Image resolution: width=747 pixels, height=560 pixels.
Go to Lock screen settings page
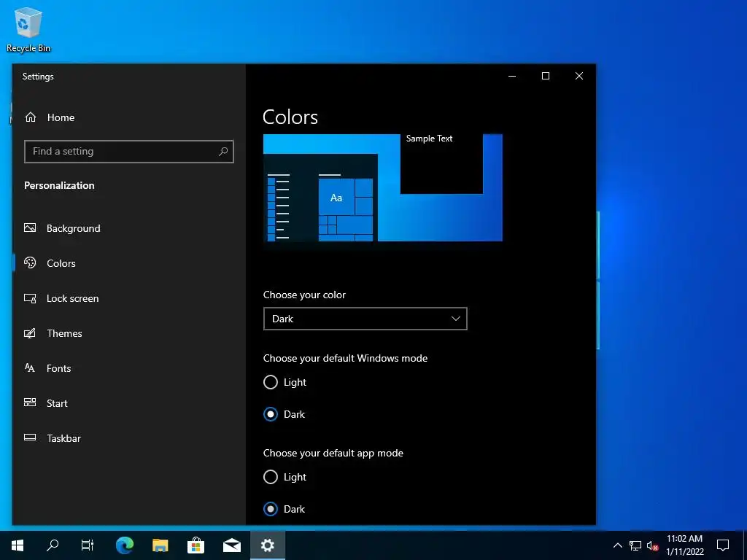(x=128, y=298)
